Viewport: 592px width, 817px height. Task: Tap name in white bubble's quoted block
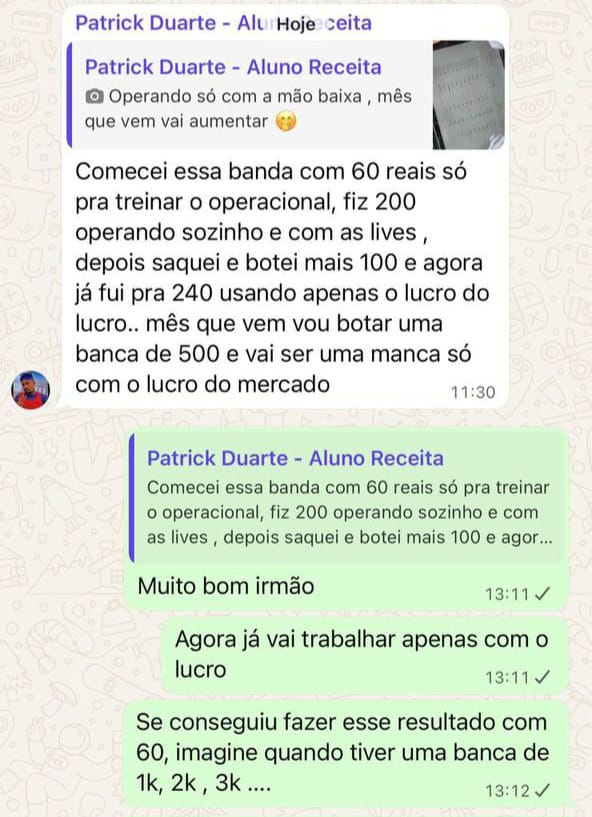pos(233,67)
